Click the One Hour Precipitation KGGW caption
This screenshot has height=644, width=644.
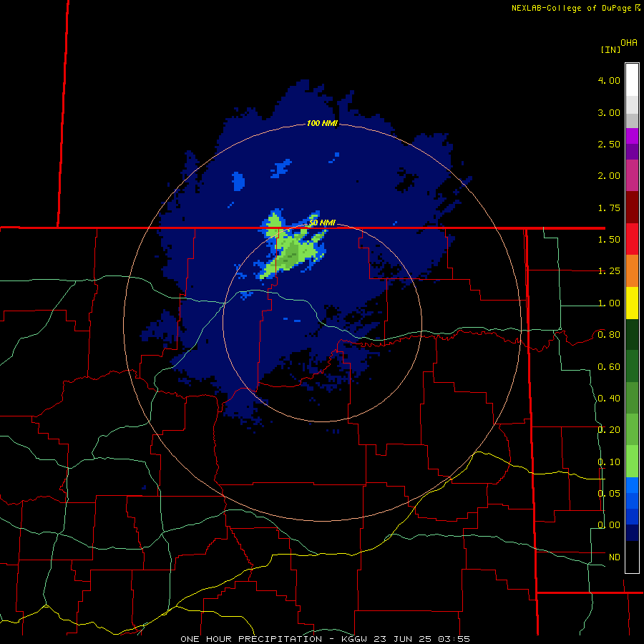(x=325, y=639)
